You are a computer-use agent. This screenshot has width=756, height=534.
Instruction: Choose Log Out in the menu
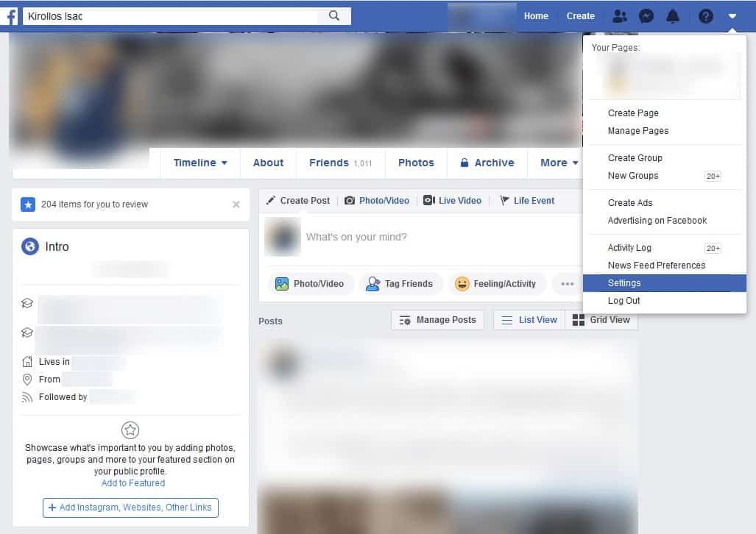pos(623,301)
